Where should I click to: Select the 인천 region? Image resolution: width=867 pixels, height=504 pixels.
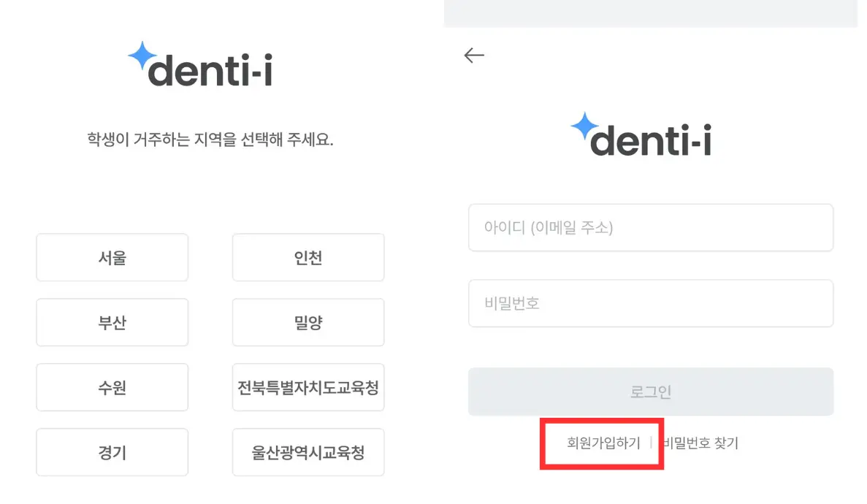click(308, 257)
